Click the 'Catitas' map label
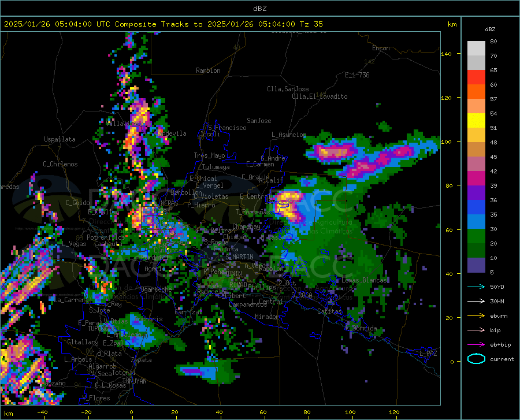The height and width of the screenshot is (420, 520). point(329,311)
